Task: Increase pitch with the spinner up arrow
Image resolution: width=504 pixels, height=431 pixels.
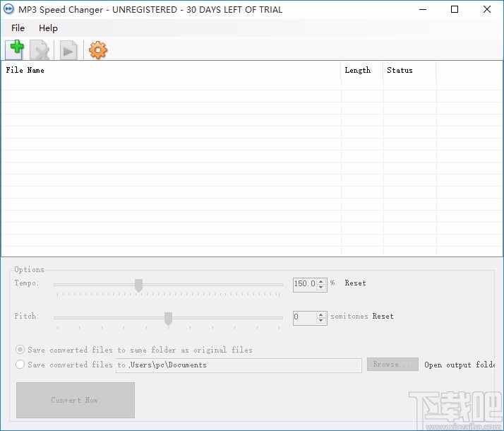Action: point(321,314)
